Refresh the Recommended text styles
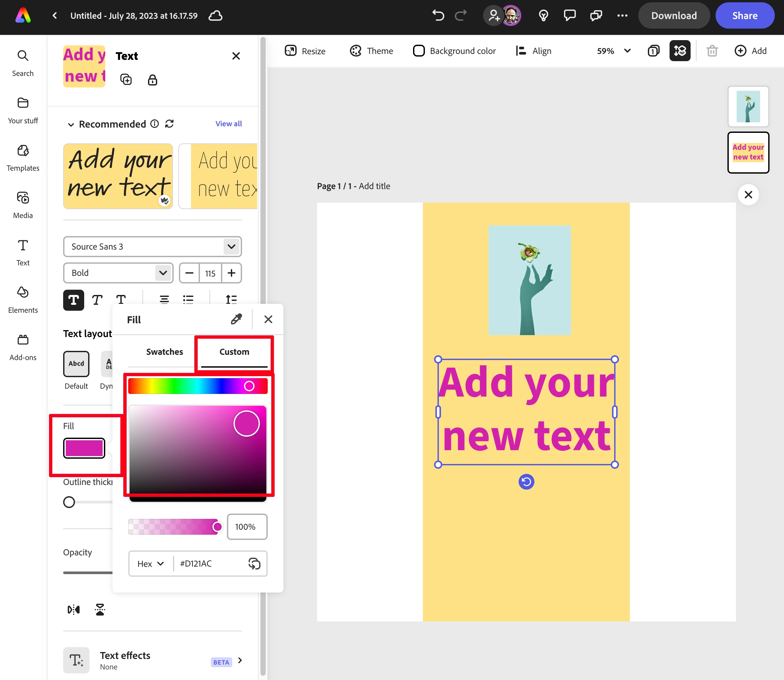Screen dimensions: 784x680 169,124
